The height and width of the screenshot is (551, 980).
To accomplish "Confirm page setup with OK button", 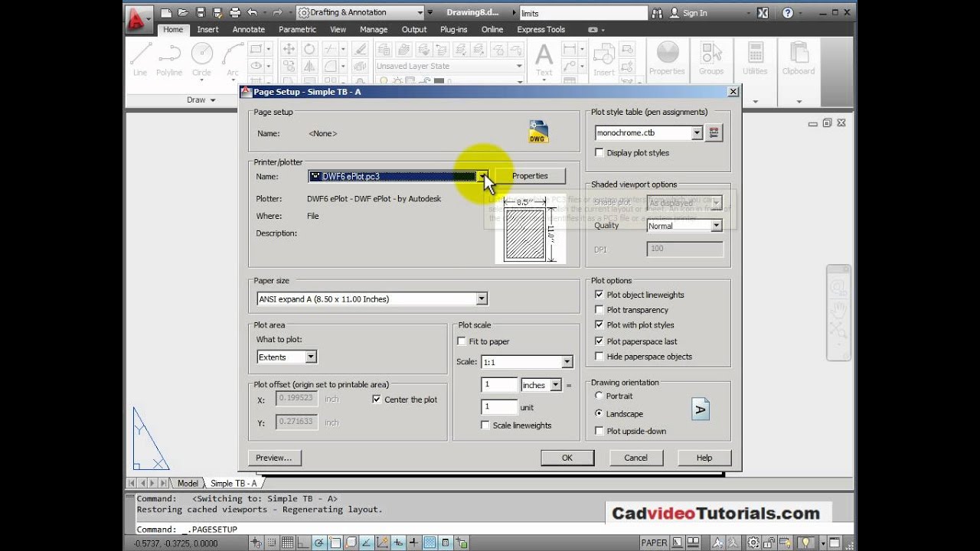I will pos(567,458).
